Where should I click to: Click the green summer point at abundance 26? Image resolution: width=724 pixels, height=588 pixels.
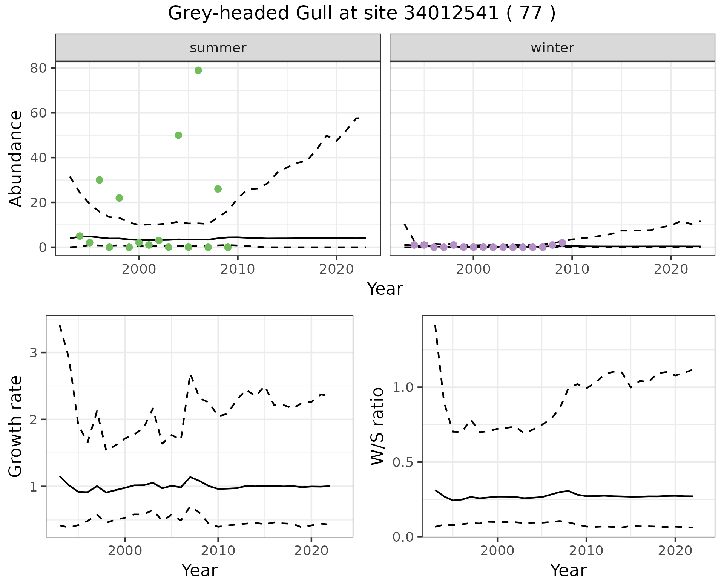tap(218, 189)
